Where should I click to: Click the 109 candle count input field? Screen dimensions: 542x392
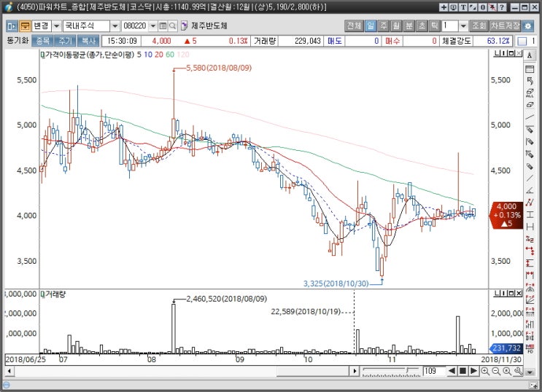[434, 372]
